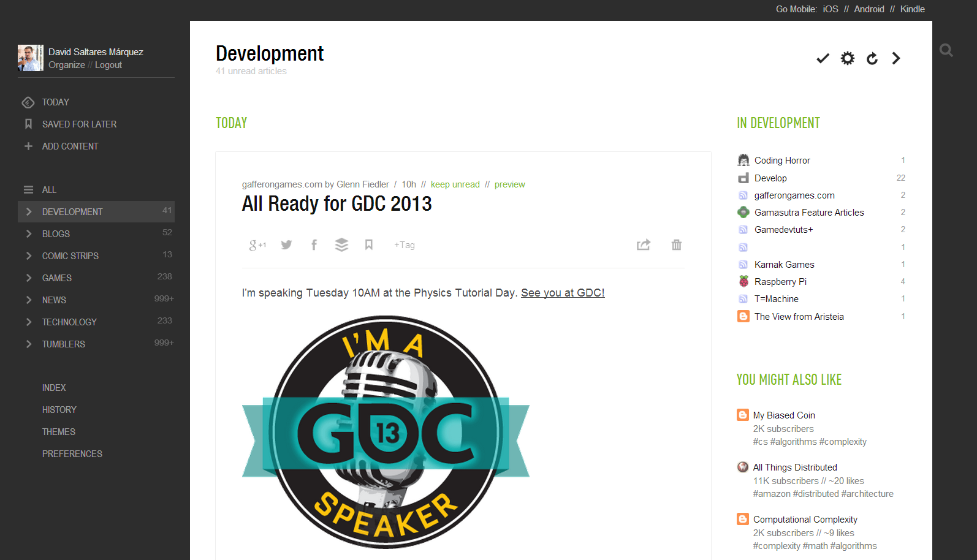Click the Computational Complexity blogger icon

(x=743, y=520)
